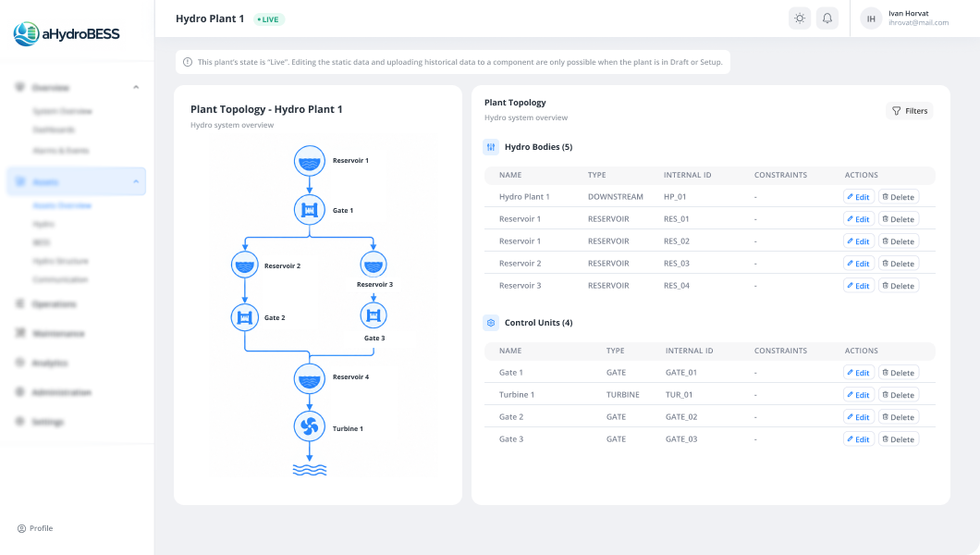Click the IH user avatar

[871, 18]
